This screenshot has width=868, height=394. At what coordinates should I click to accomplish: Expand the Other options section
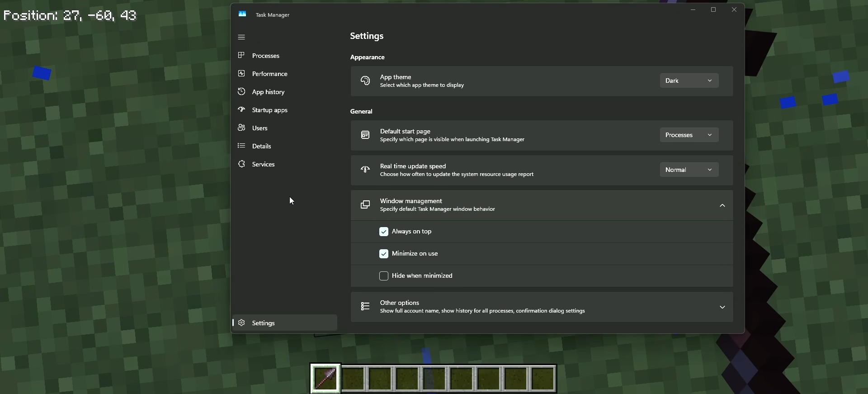722,307
